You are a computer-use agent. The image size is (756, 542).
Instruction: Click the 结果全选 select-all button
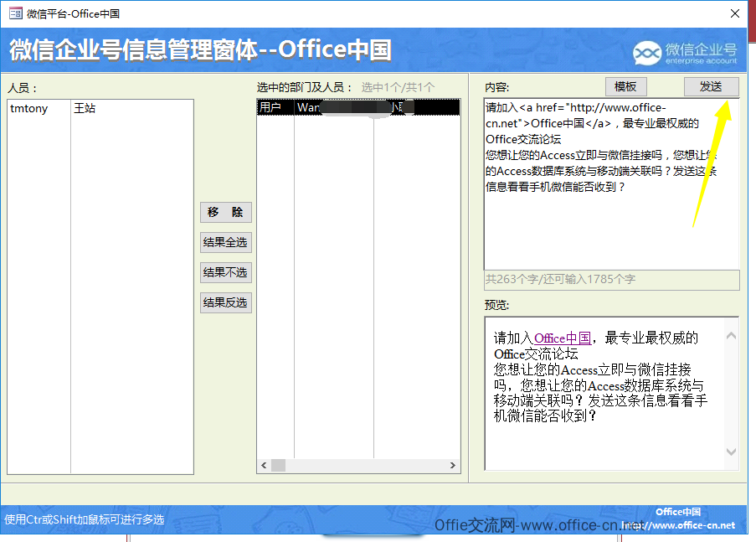point(226,242)
